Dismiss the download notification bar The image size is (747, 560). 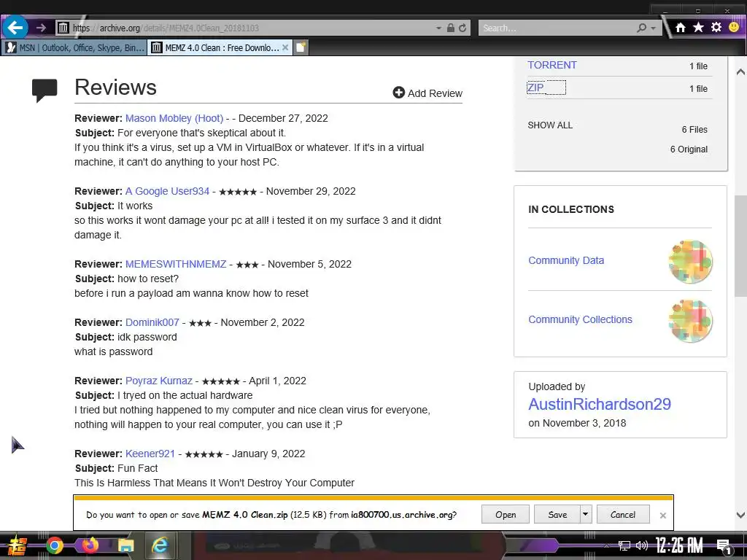[662, 516]
